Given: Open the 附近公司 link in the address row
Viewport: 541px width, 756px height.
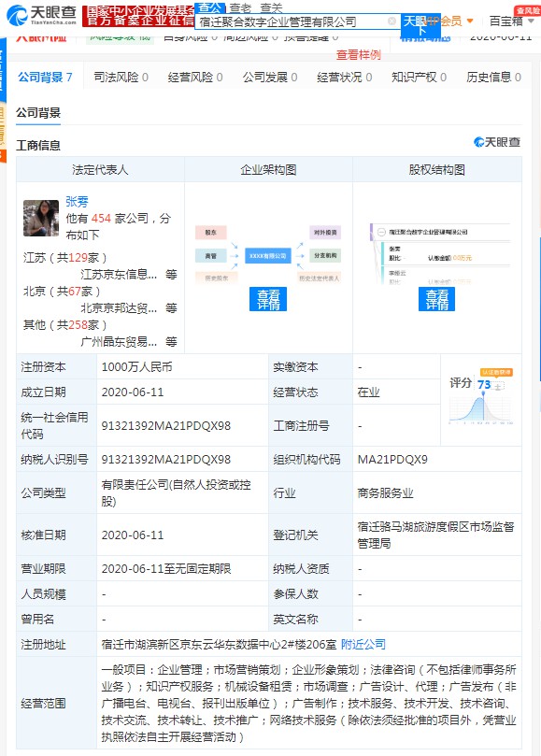Looking at the screenshot, I should click(x=363, y=644).
